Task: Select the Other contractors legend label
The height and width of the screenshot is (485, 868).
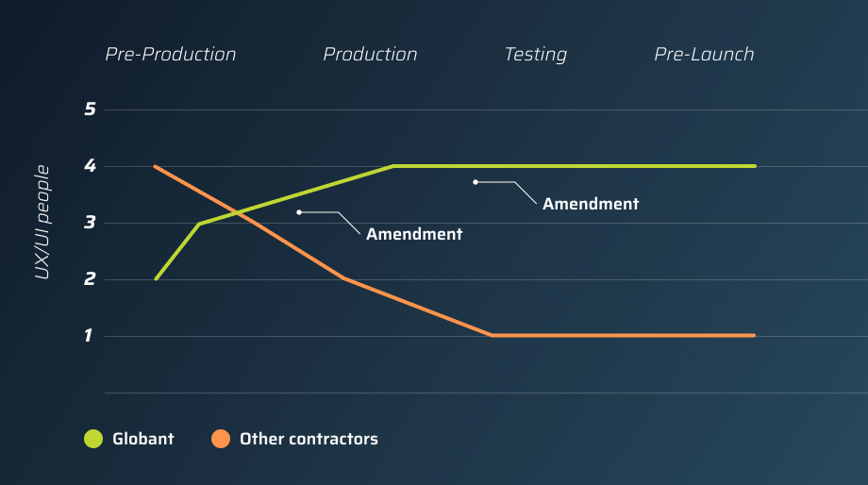Action: [309, 439]
